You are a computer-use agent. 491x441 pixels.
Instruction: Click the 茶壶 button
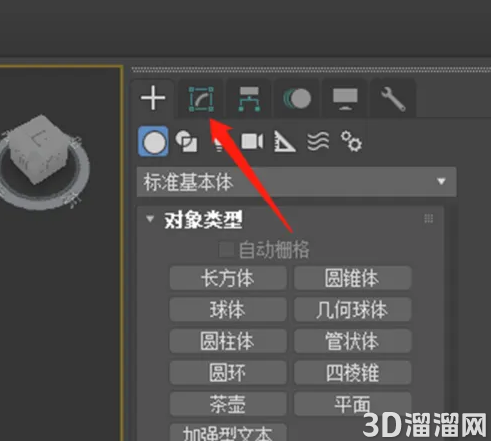(x=228, y=404)
